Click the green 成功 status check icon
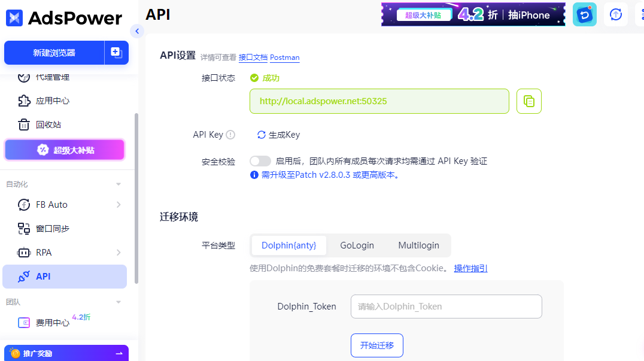Screen dimensions: 644x361 tap(254, 78)
